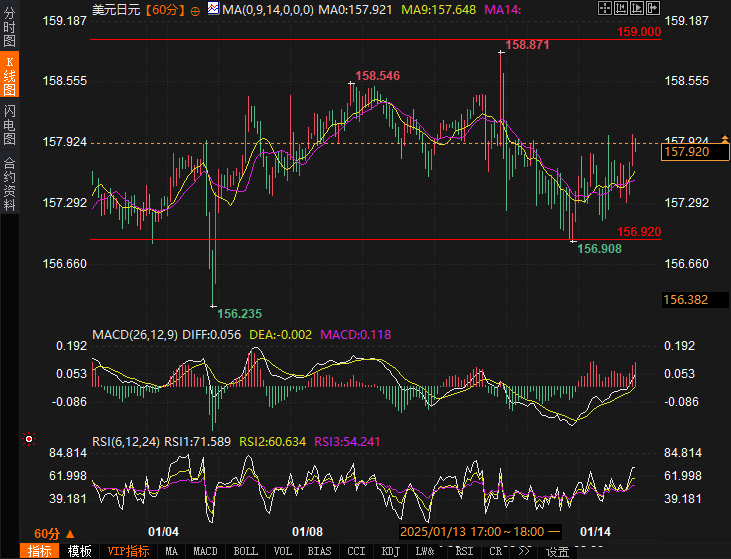
Task: Expand the 60分 period selector at bottom-left
Action: tap(53, 533)
